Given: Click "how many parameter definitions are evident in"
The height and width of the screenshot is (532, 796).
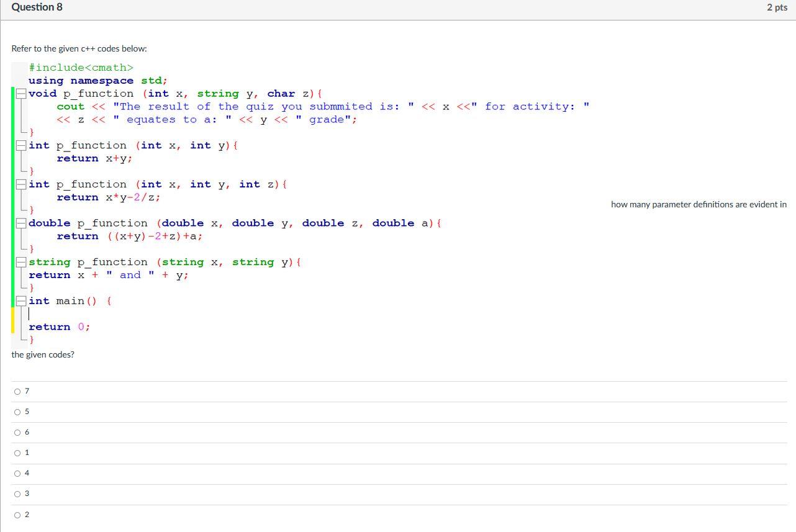Looking at the screenshot, I should point(699,204).
